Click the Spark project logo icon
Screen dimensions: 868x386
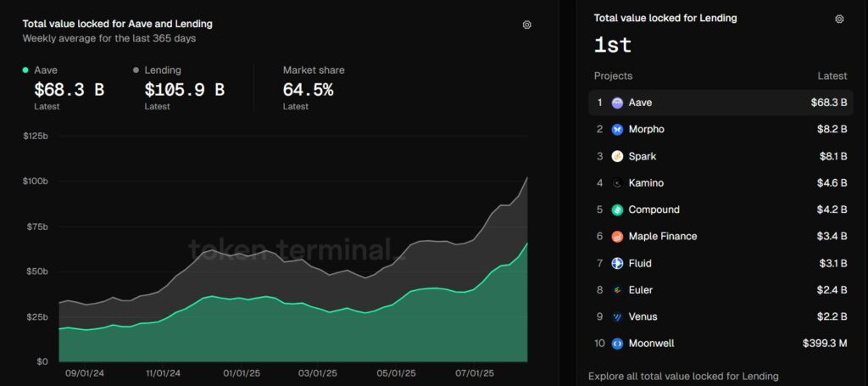click(x=617, y=156)
